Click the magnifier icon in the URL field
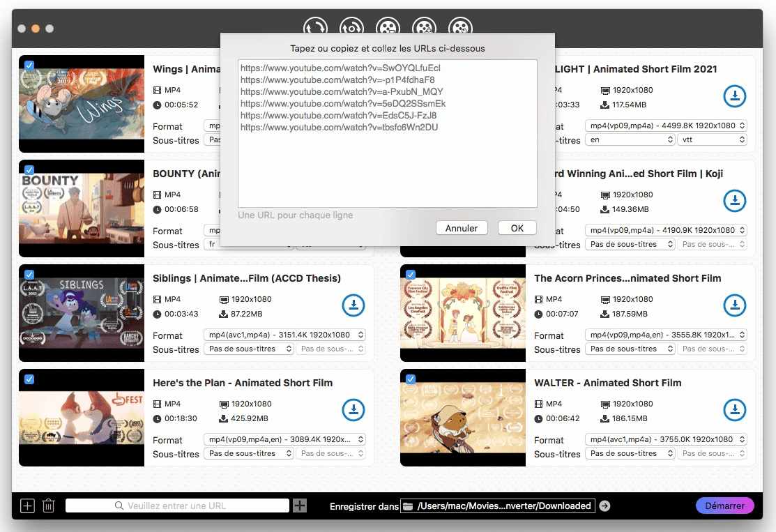Image resolution: width=776 pixels, height=532 pixels. pyautogui.click(x=119, y=506)
